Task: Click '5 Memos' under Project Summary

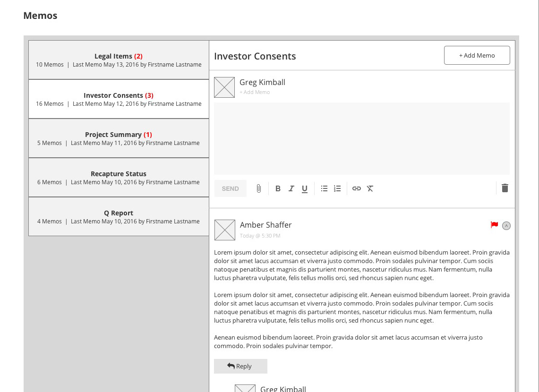Action: (50, 143)
